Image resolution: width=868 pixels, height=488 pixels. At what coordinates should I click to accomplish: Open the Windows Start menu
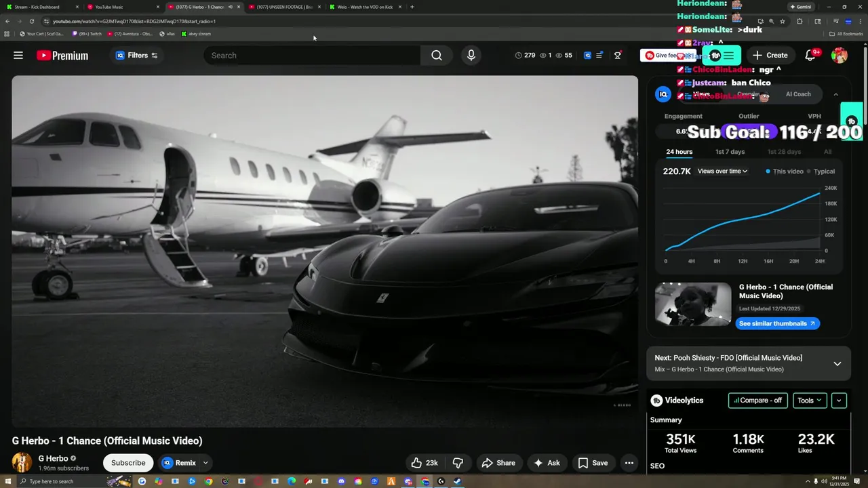(7, 481)
